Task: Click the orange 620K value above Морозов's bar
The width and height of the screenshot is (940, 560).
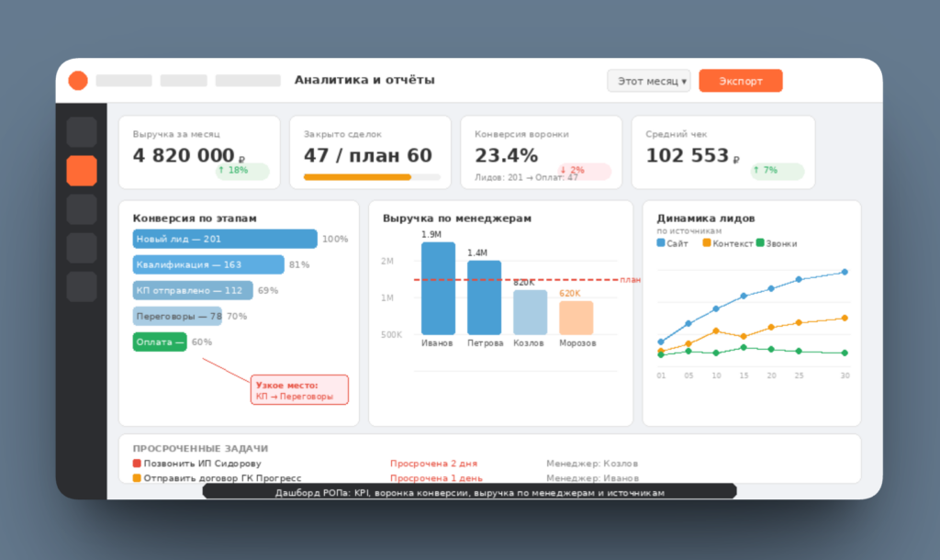Action: point(569,293)
